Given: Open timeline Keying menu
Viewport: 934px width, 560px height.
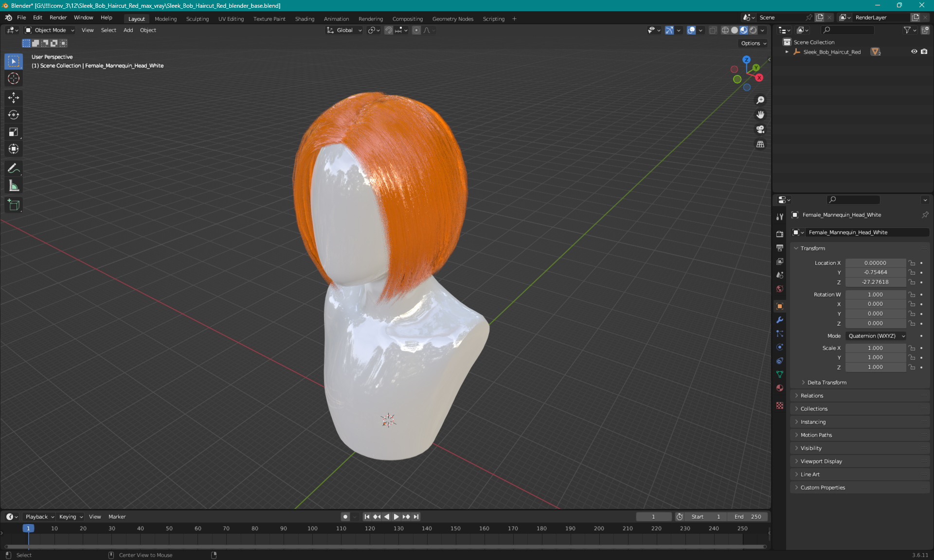Looking at the screenshot, I should click(x=71, y=517).
